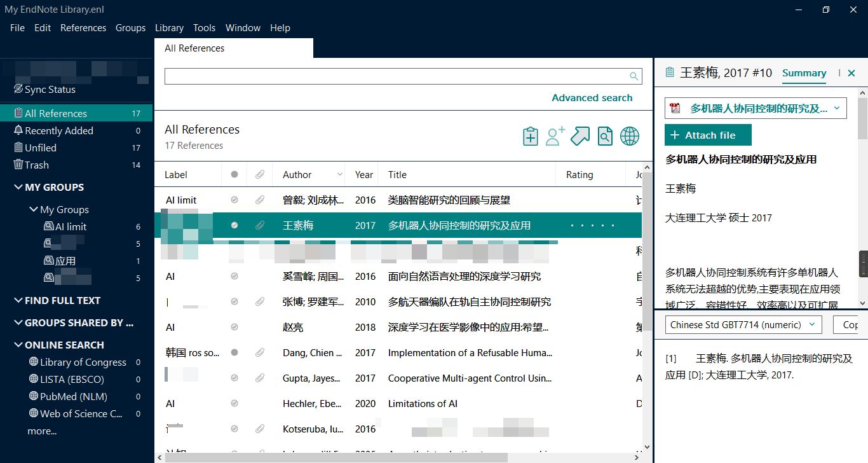Click the magnifier icon in search box
868x463 pixels.
(634, 76)
